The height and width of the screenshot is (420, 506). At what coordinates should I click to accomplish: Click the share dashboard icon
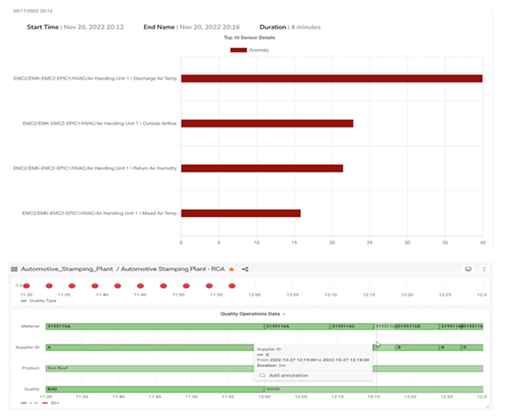pyautogui.click(x=245, y=269)
